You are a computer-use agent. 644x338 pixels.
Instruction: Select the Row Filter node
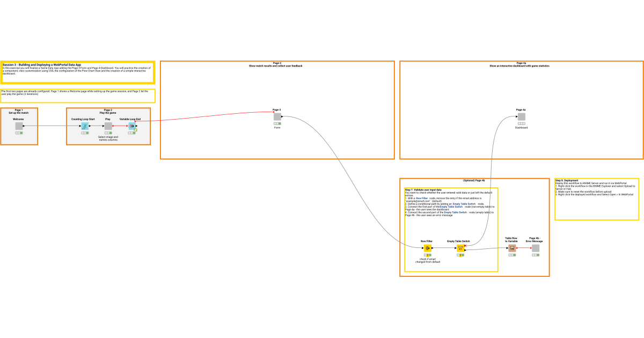click(427, 248)
